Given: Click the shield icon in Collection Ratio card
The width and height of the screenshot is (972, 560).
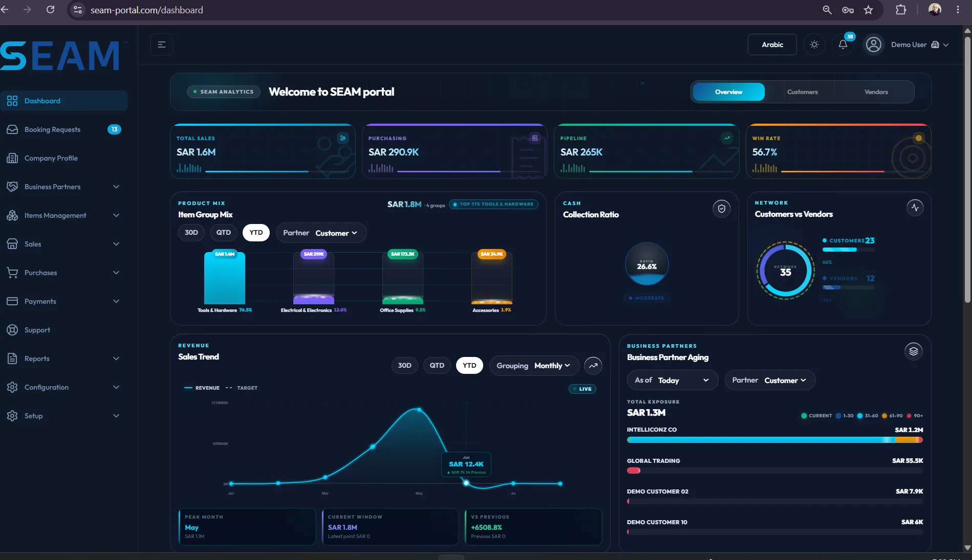Looking at the screenshot, I should click(x=722, y=208).
